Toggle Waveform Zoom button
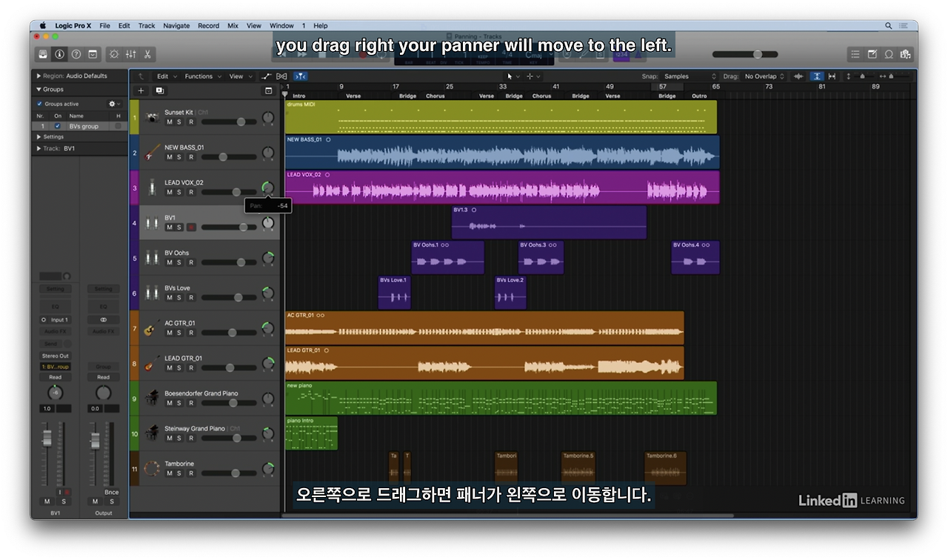 (798, 76)
